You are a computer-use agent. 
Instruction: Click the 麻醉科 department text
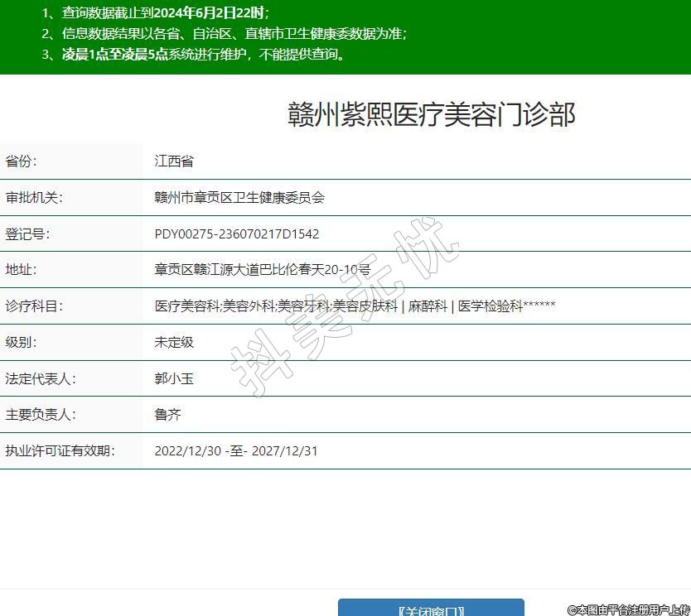point(428,306)
